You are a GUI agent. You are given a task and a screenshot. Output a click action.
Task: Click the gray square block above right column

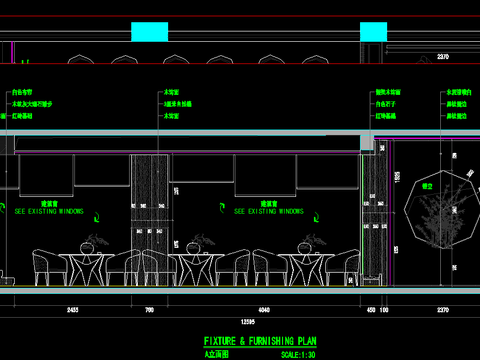point(367,143)
